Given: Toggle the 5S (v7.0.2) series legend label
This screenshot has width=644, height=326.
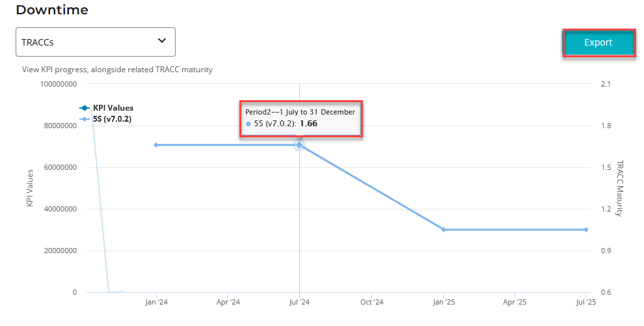Looking at the screenshot, I should click(x=113, y=119).
